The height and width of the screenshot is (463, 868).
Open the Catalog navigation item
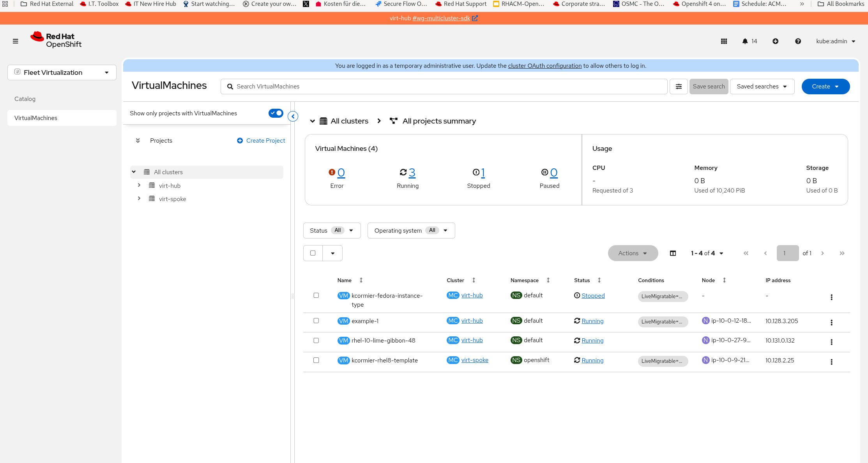coord(25,99)
